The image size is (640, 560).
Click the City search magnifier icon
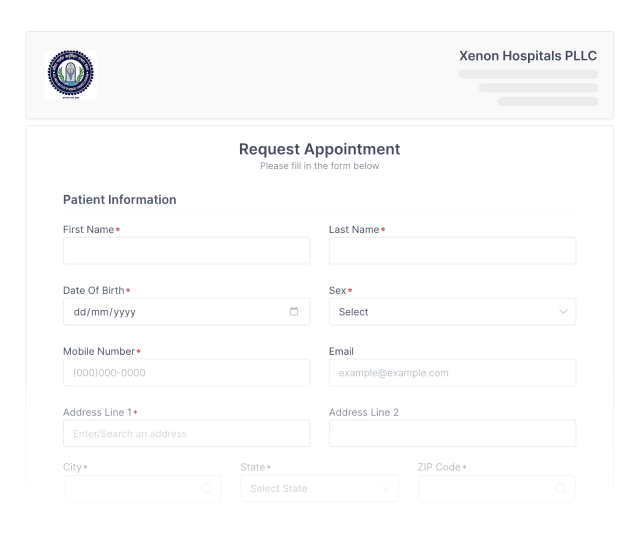206,488
